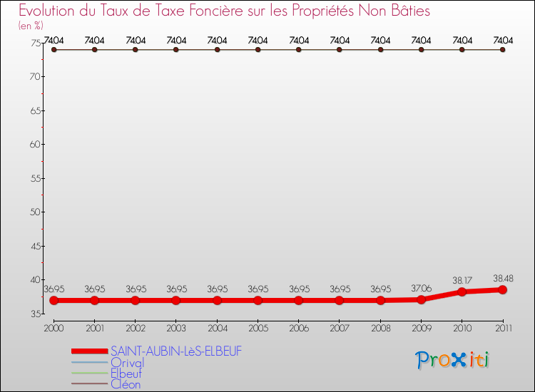The height and width of the screenshot is (392, 535).
Task: Click the 38.17 value label
Action: tap(462, 281)
